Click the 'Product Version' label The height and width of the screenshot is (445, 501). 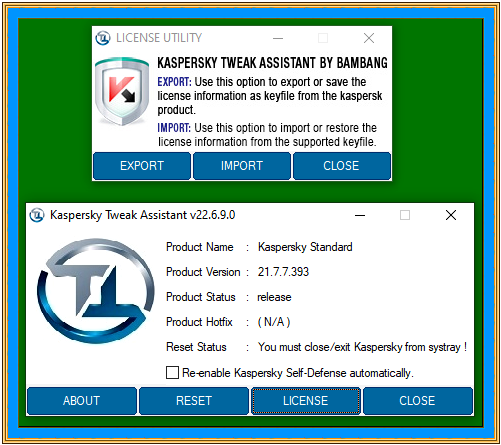[x=203, y=272]
